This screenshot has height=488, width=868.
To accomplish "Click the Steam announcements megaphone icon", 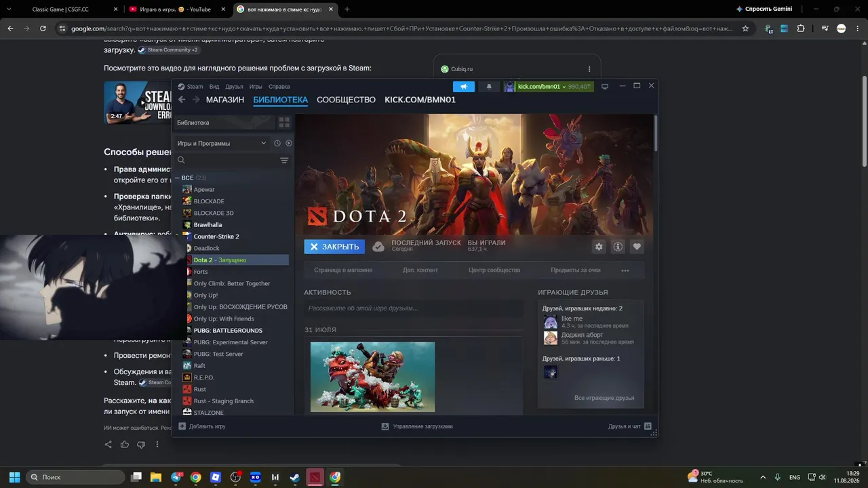I will point(464,87).
